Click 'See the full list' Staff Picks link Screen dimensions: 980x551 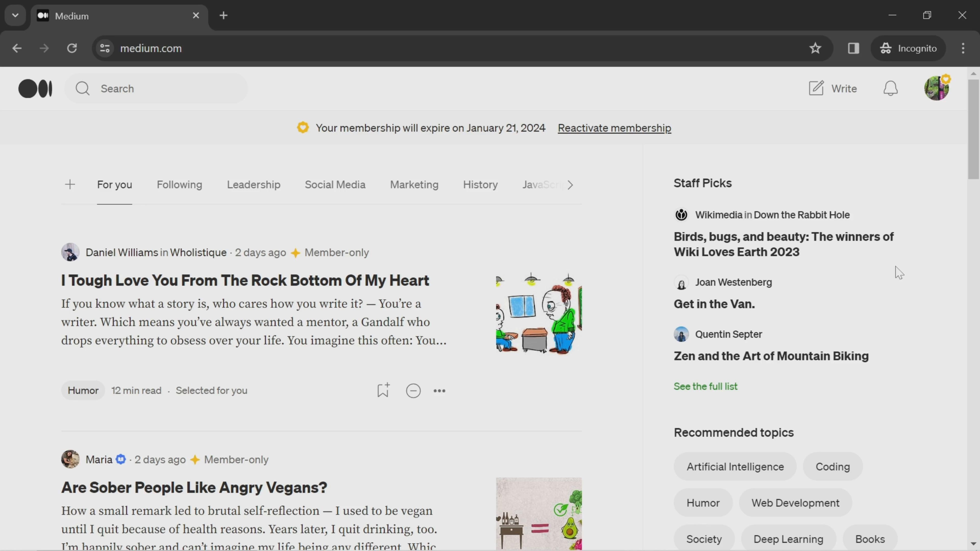tap(705, 386)
